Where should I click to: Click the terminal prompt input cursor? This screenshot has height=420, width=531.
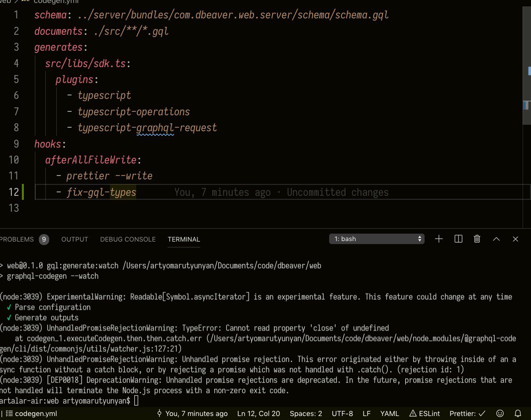(x=136, y=401)
